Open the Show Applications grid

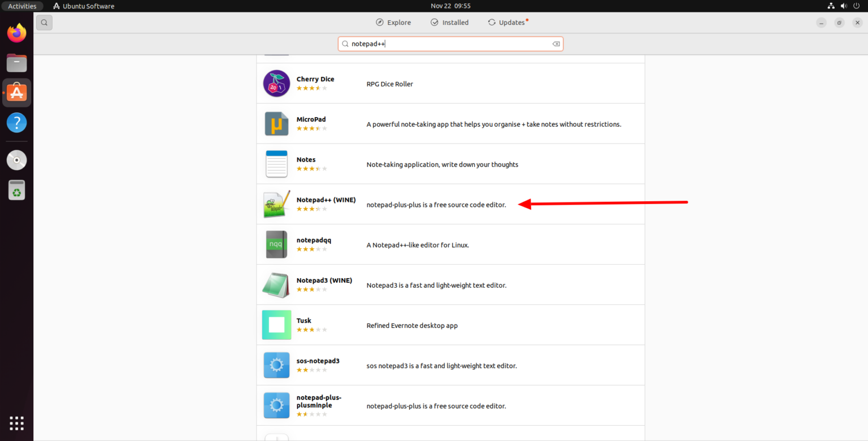(x=16, y=423)
